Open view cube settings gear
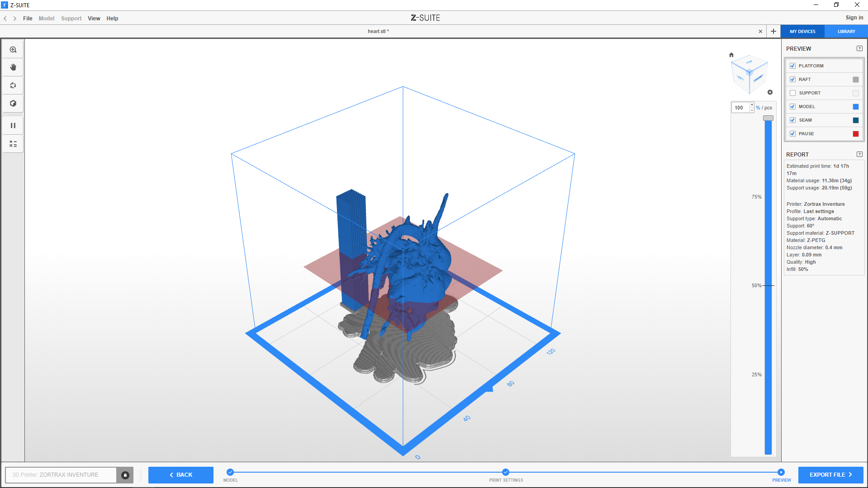868x488 pixels. [x=770, y=92]
